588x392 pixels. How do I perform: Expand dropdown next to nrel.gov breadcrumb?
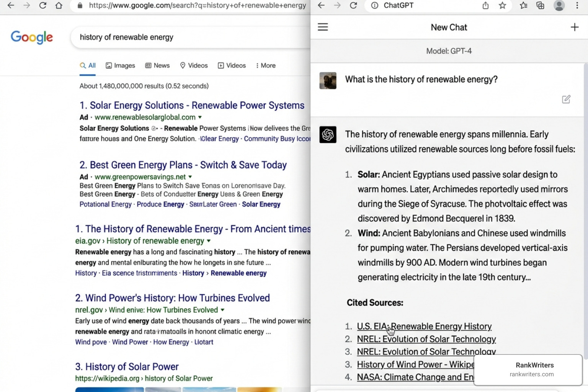222,310
